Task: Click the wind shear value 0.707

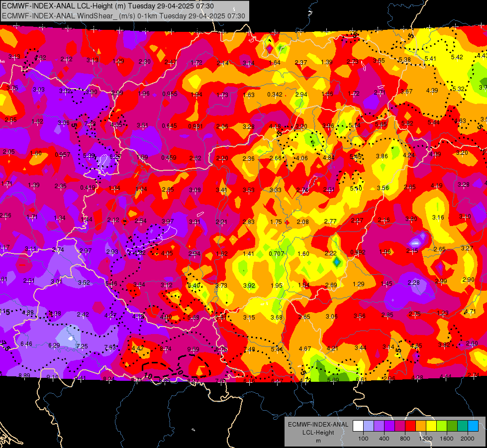Action: [x=277, y=254]
